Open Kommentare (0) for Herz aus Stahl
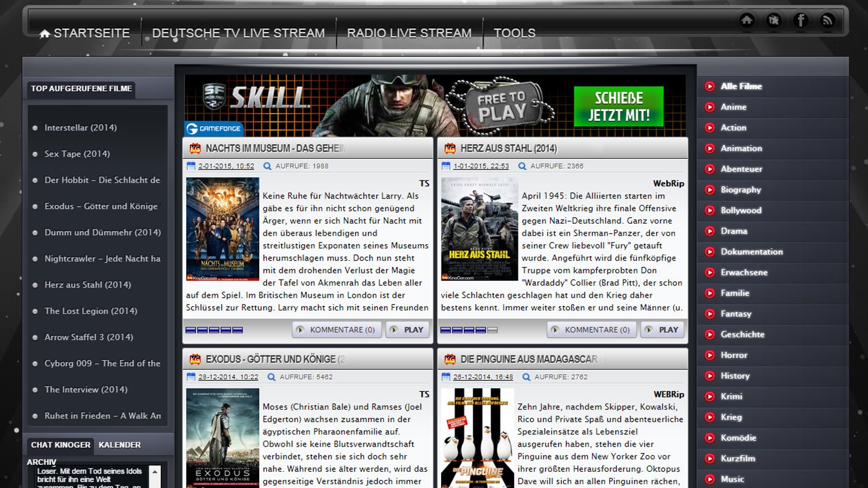This screenshot has width=868, height=488. point(591,330)
